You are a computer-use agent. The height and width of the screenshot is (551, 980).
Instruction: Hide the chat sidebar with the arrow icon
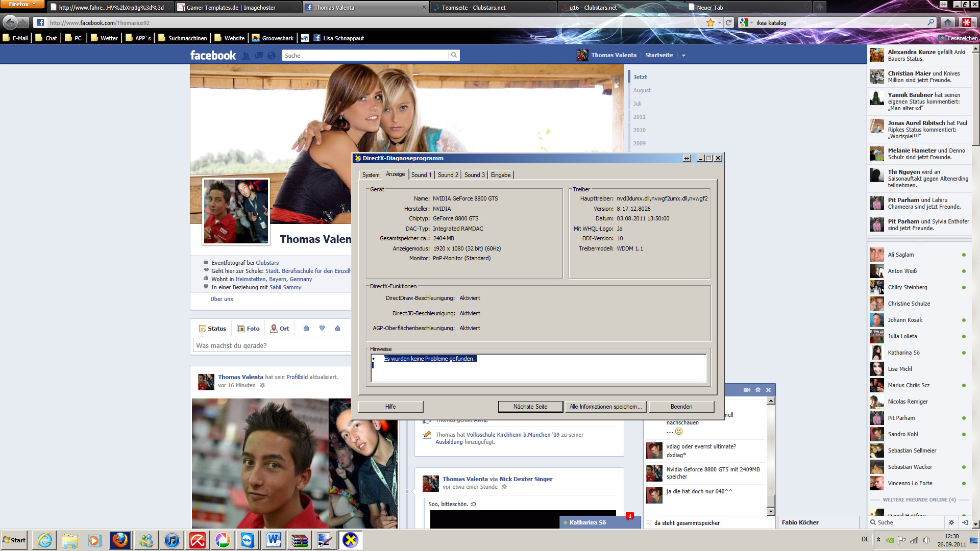pos(965,522)
